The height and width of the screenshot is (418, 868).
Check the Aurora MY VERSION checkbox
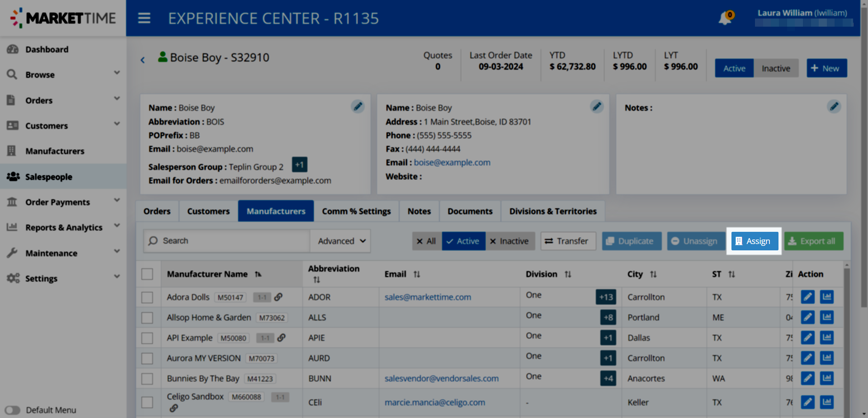pyautogui.click(x=147, y=358)
